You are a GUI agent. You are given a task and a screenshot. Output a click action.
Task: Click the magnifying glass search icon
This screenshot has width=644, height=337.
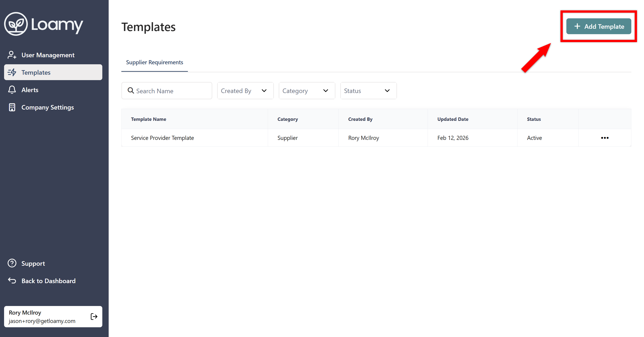point(131,91)
